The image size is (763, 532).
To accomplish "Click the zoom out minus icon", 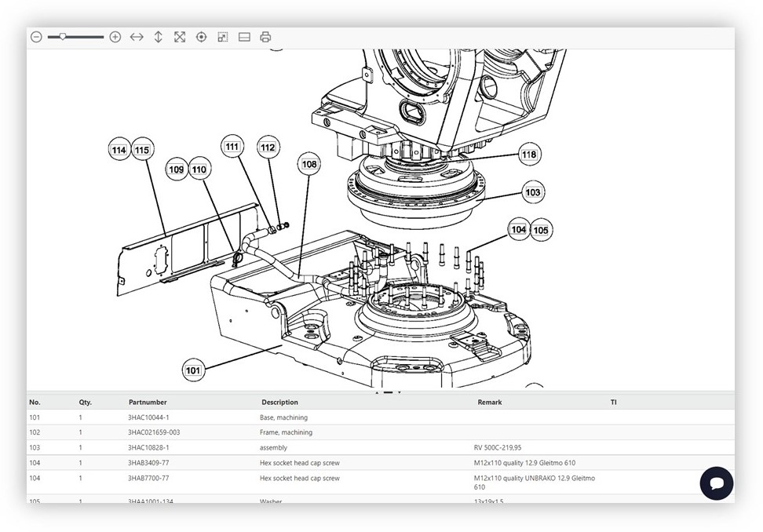I will click(36, 37).
